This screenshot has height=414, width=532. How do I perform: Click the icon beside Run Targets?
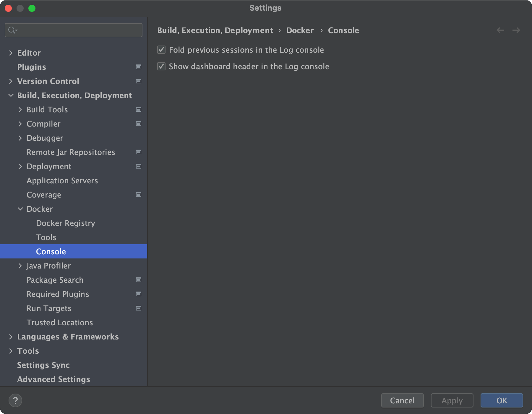point(138,308)
